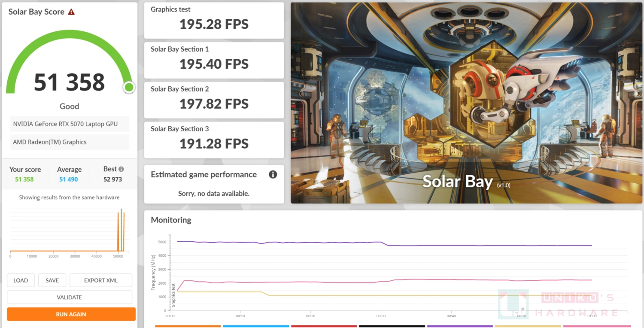This screenshot has height=328, width=644.
Task: Click the LOAD button
Action: (x=21, y=280)
